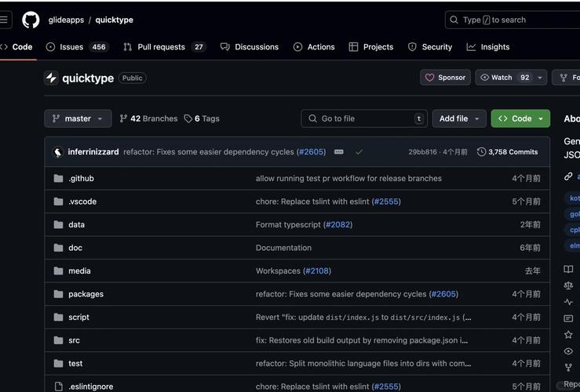Focus the Go to file field
The height and width of the screenshot is (392, 580).
click(x=364, y=118)
